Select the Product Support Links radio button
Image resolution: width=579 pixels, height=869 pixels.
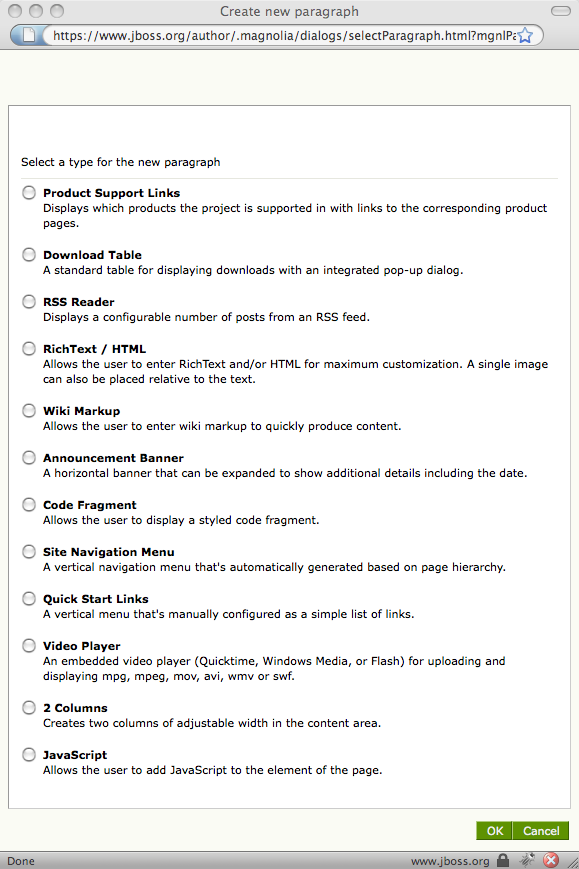[29, 192]
